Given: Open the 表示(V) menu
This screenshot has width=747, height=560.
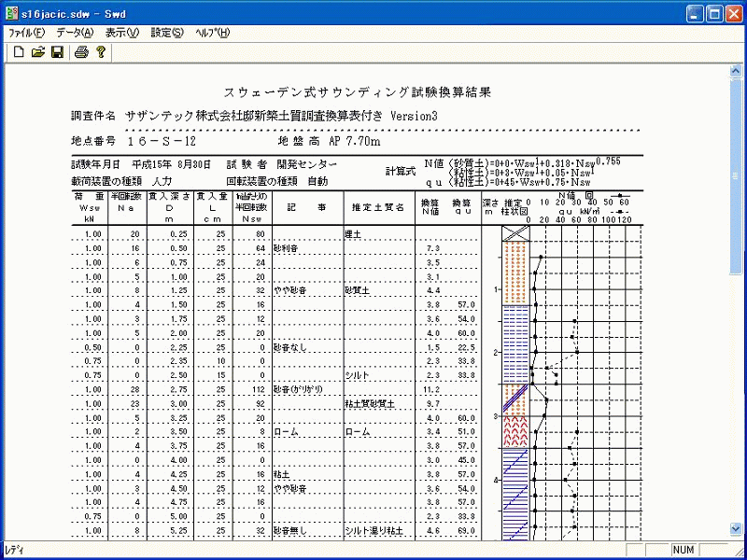Looking at the screenshot, I should tap(121, 33).
